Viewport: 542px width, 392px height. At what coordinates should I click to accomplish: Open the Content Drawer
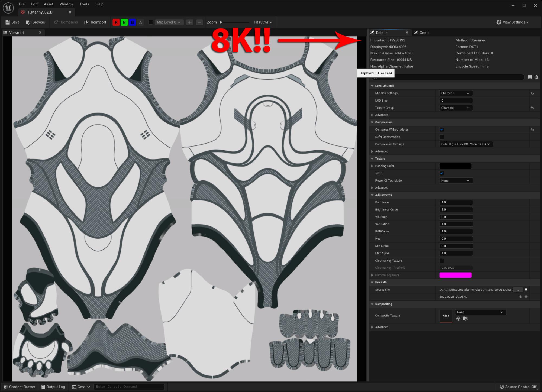coord(20,387)
